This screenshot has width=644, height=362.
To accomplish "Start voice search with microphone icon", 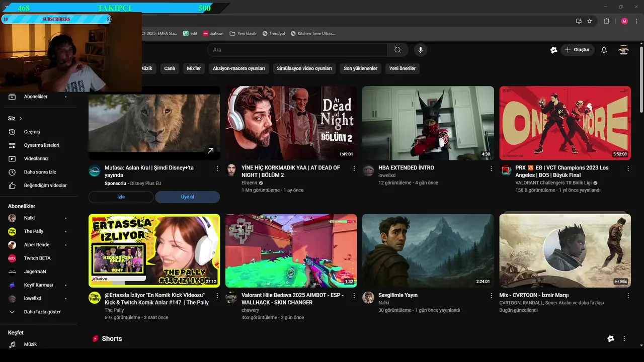I will tap(420, 50).
